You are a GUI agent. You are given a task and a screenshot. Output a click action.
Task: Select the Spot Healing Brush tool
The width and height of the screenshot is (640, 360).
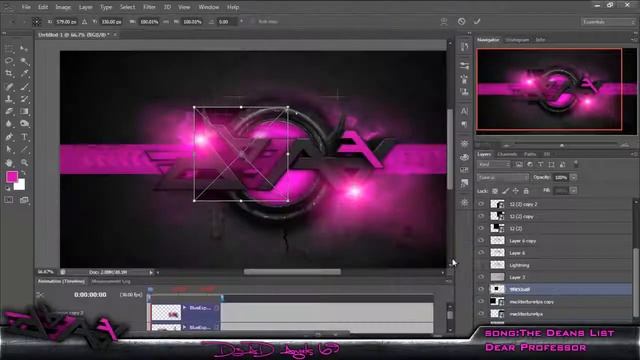pyautogui.click(x=9, y=86)
